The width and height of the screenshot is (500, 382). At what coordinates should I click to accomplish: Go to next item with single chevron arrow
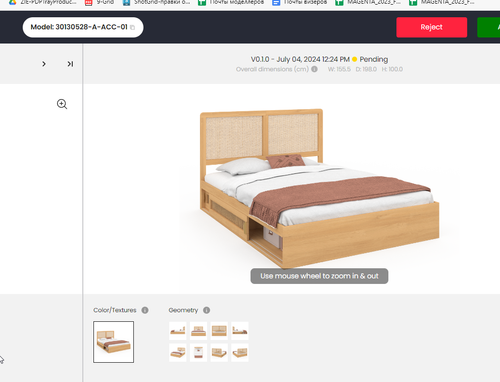point(44,64)
